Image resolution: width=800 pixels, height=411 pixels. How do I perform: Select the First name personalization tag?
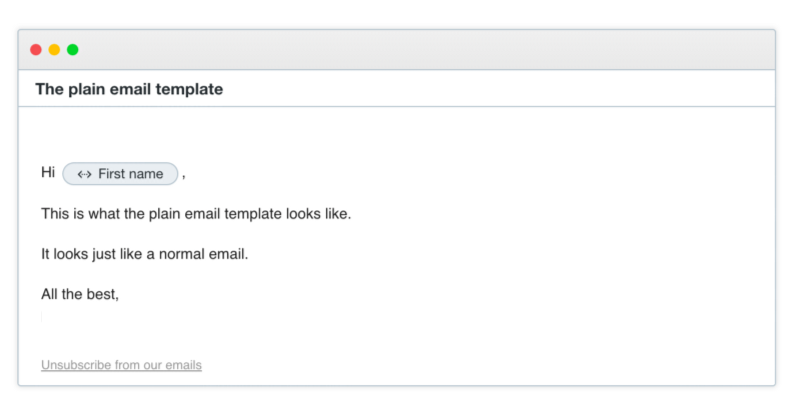point(120,174)
